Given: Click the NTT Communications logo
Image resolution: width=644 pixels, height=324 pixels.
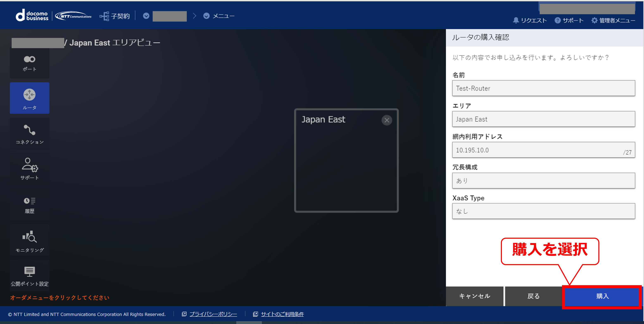Looking at the screenshot, I should coord(73,16).
